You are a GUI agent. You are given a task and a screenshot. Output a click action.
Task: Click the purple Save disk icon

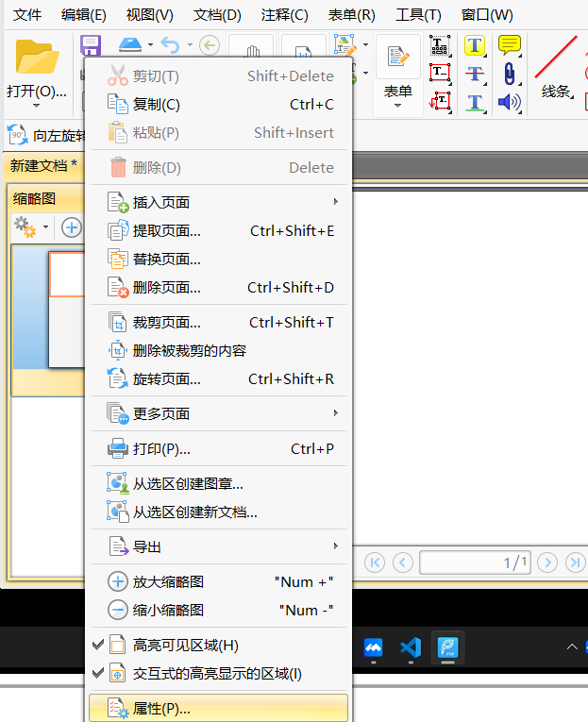coord(91,45)
